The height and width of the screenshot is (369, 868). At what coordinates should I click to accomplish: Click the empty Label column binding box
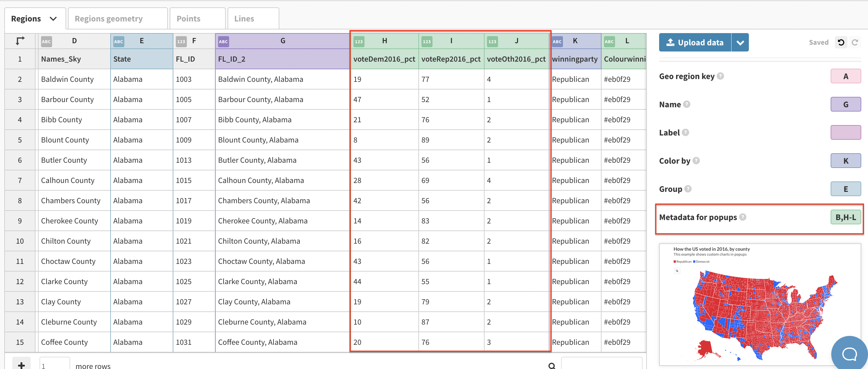(845, 133)
